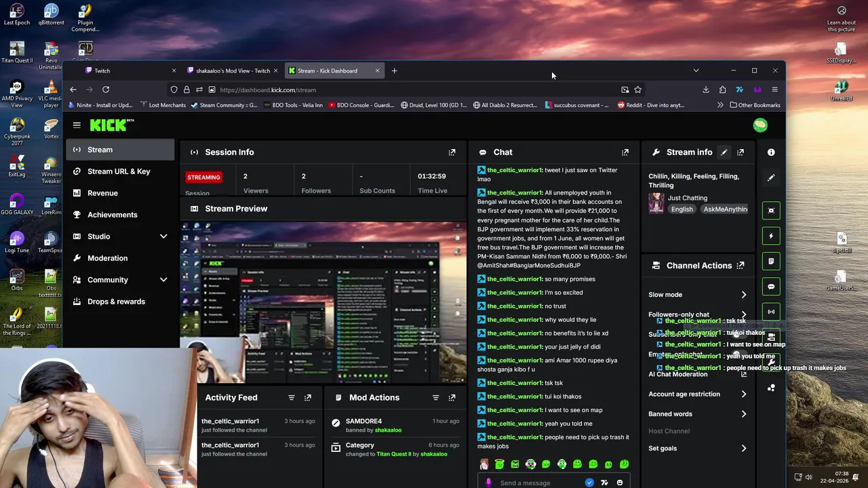Click the three-dots cluster icon in right sidebar
The width and height of the screenshot is (868, 488).
pos(771,388)
